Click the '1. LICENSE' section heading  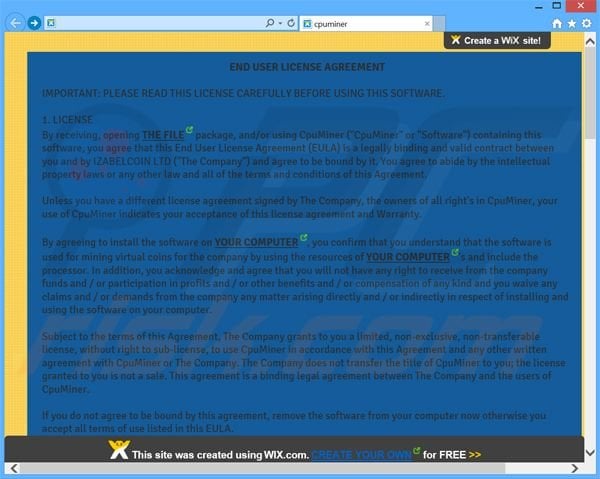[x=67, y=120]
